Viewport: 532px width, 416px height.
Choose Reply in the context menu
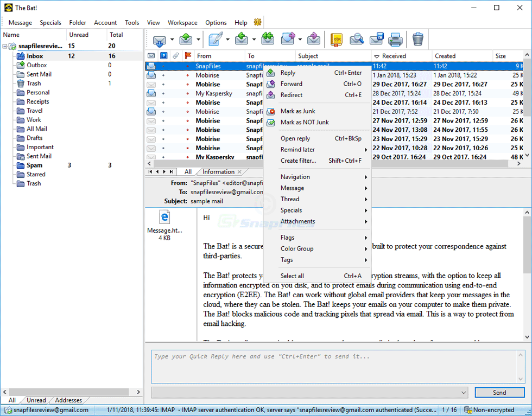point(318,73)
